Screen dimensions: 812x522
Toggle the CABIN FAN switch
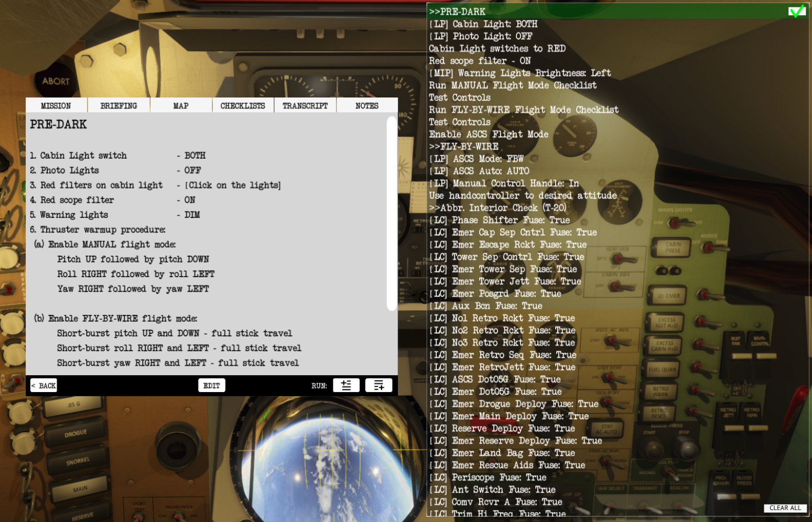[x=619, y=286]
